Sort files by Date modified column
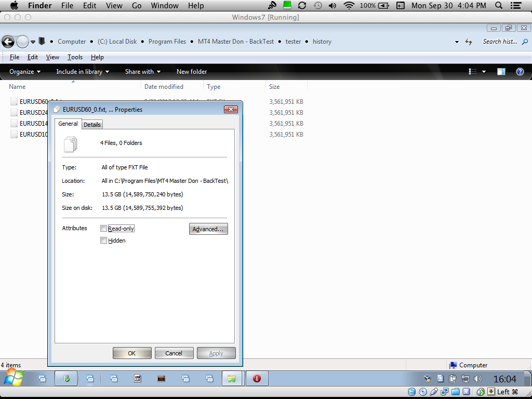This screenshot has width=532, height=399. 164,87
